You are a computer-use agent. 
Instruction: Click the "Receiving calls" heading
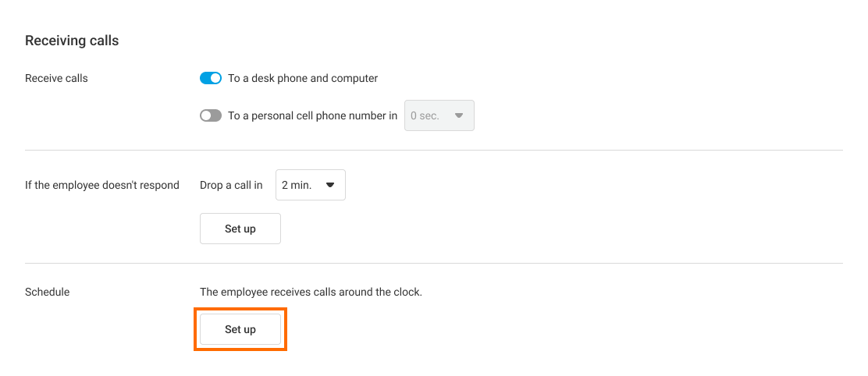pyautogui.click(x=72, y=41)
